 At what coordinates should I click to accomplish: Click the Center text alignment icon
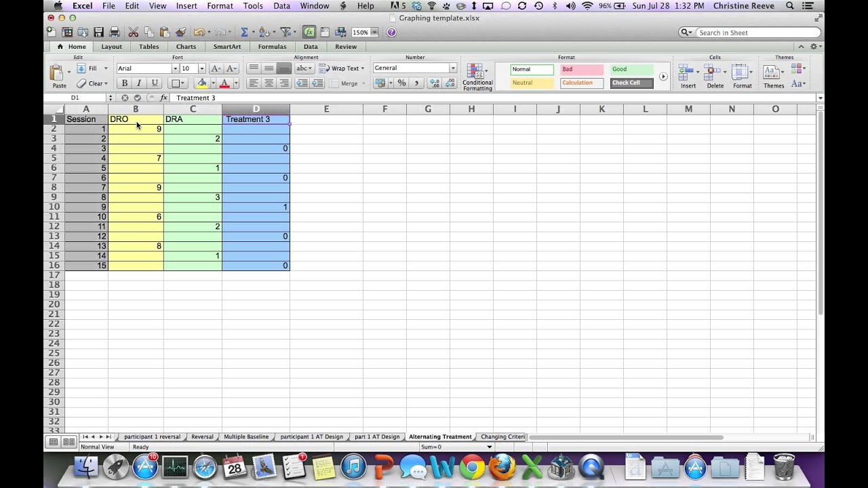coord(269,83)
